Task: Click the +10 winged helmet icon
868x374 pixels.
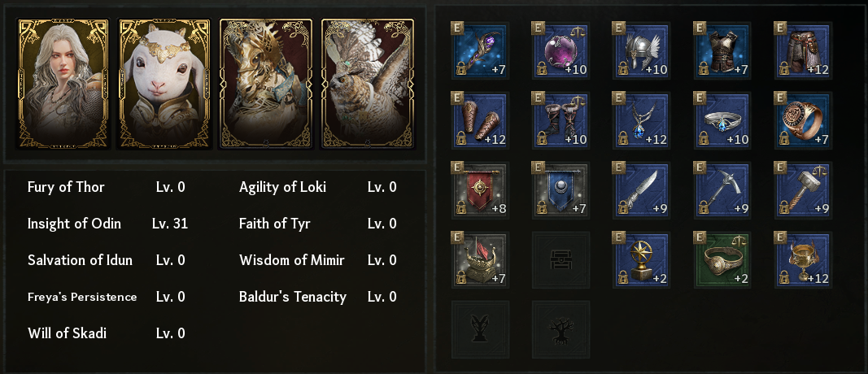Action: pyautogui.click(x=643, y=49)
